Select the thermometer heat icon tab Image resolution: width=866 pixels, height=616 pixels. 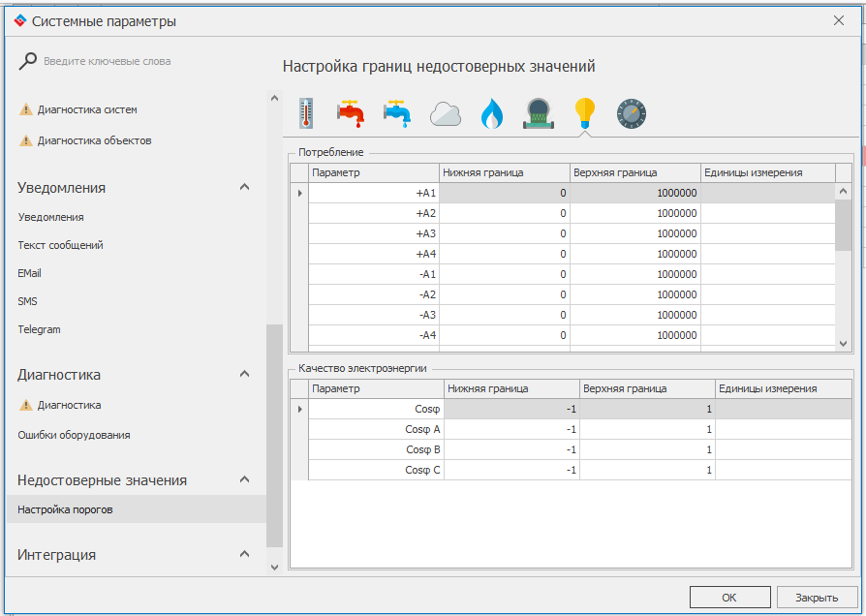pos(306,113)
